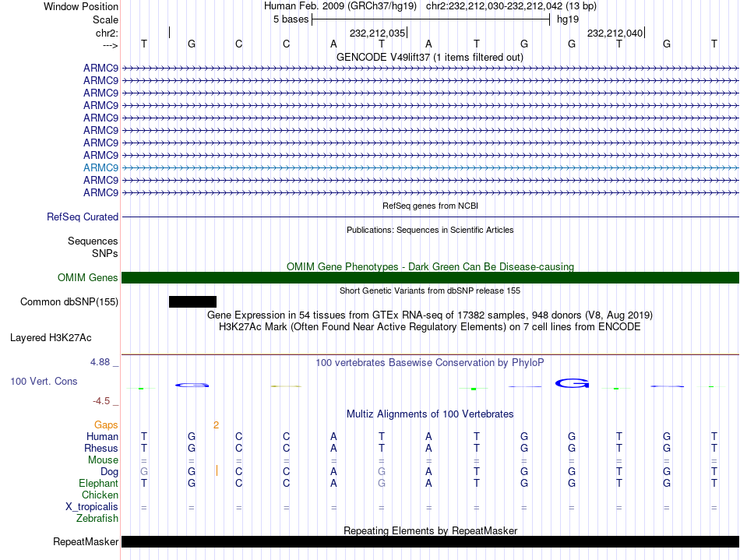The width and height of the screenshot is (740, 560).
Task: Click the Window Position label
Action: pyautogui.click(x=81, y=6)
